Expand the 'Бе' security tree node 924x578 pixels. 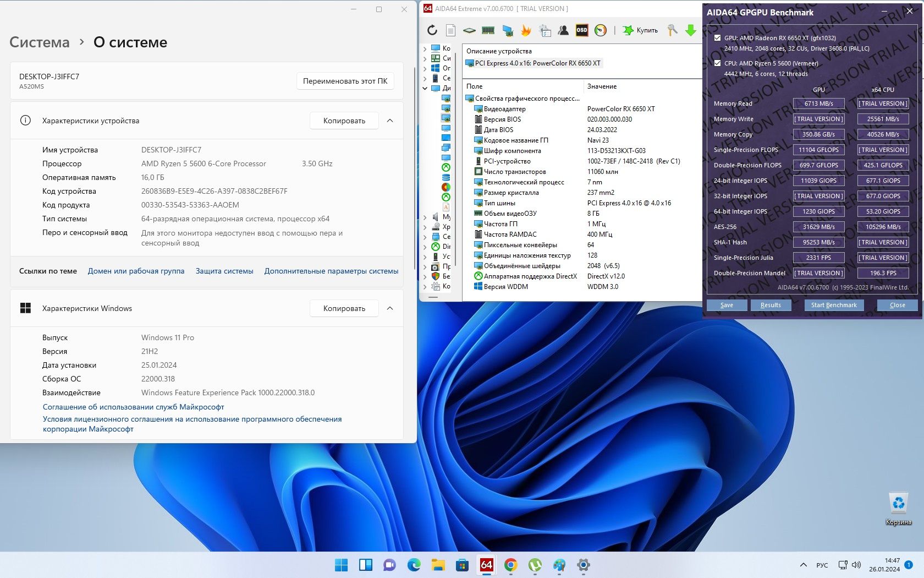(x=425, y=276)
